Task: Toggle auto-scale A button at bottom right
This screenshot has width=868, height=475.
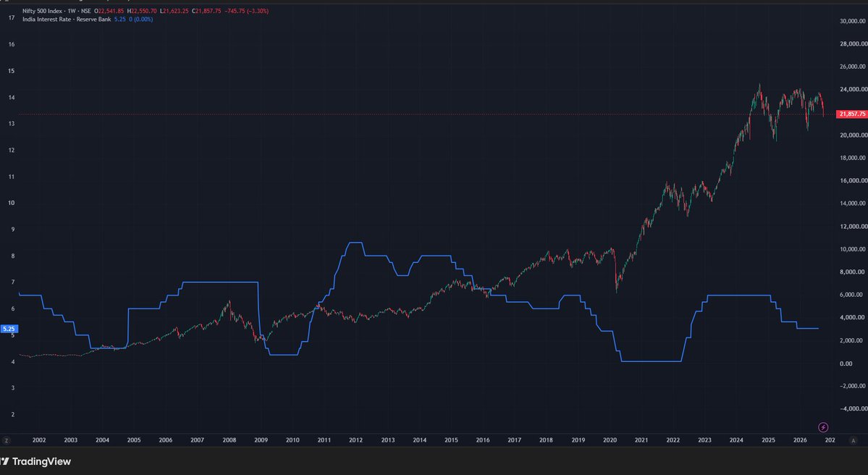Action: point(853,441)
